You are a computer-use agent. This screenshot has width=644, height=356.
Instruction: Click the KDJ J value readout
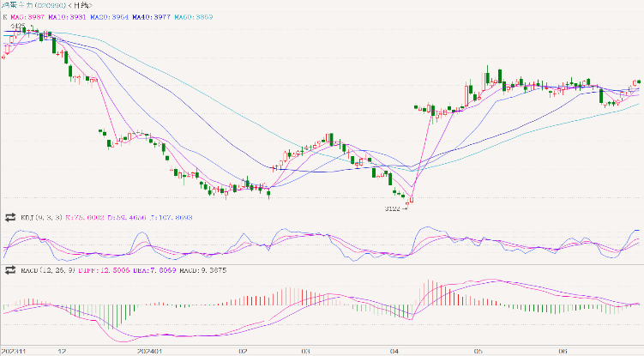[172, 218]
